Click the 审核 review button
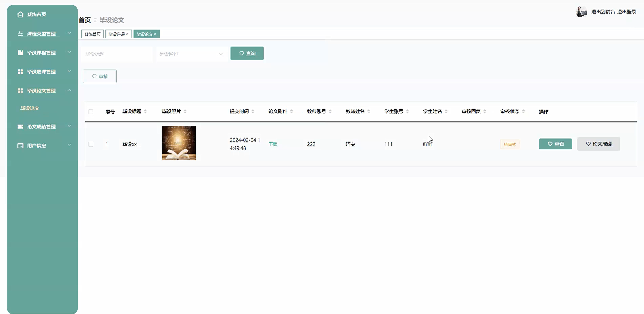 [99, 76]
